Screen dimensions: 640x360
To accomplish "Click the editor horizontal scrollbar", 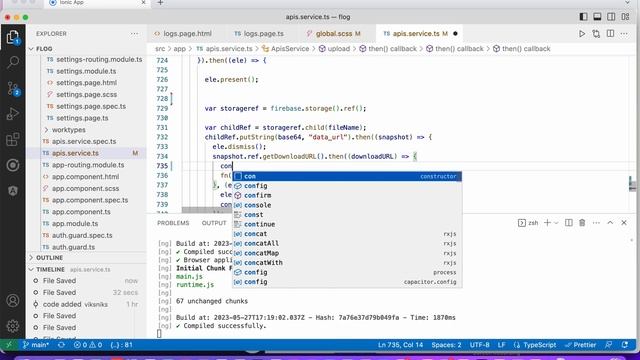I will pyautogui.click(x=207, y=210).
